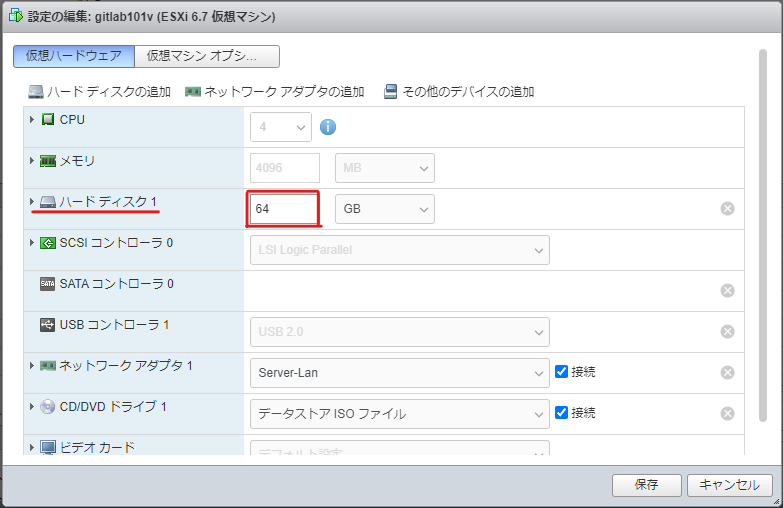
Task: Click the dialog vertical scrollbar
Action: click(x=763, y=235)
